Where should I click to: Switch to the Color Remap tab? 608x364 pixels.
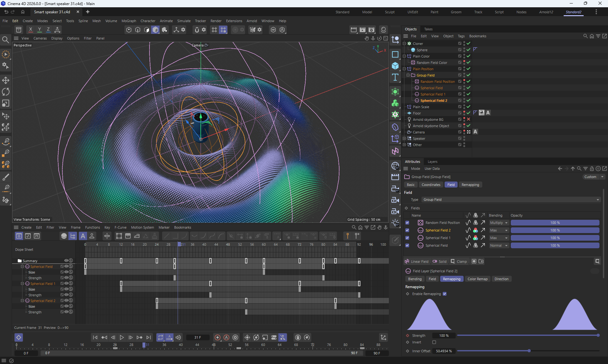[477, 279]
